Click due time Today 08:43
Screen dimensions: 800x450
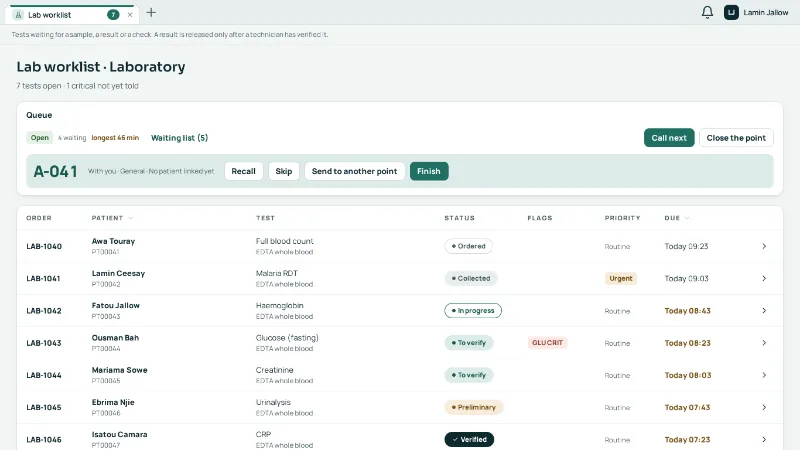pyautogui.click(x=687, y=310)
